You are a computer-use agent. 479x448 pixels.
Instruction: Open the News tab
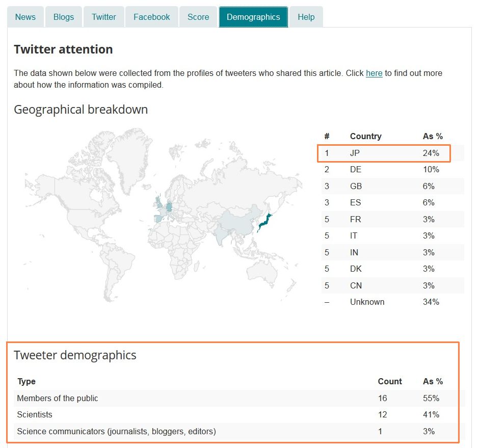click(25, 17)
